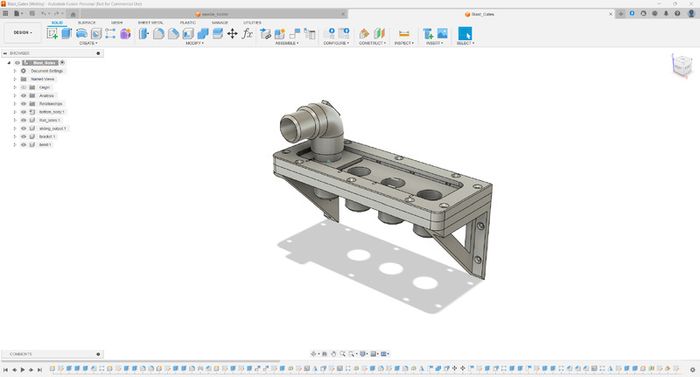Image resolution: width=700 pixels, height=377 pixels.
Task: Expand the Document Settings node
Action: (x=15, y=71)
